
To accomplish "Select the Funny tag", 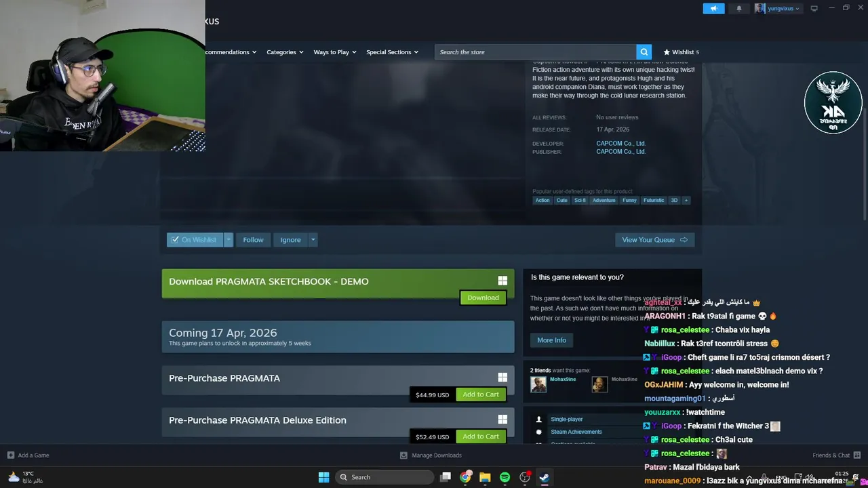I will click(629, 200).
